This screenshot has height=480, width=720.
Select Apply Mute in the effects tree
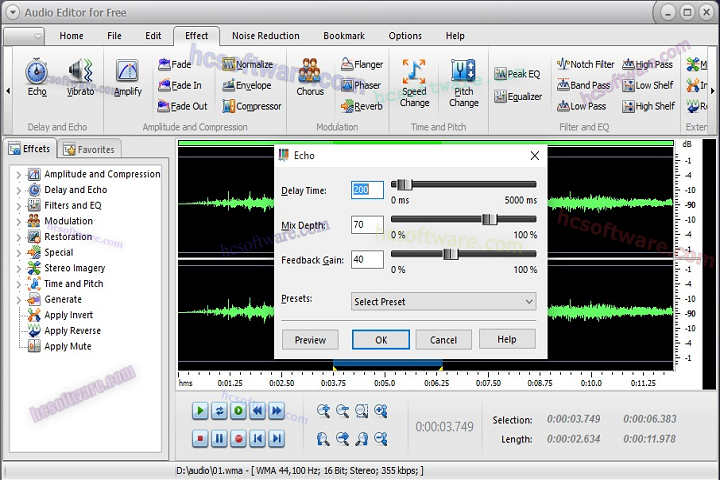[68, 346]
